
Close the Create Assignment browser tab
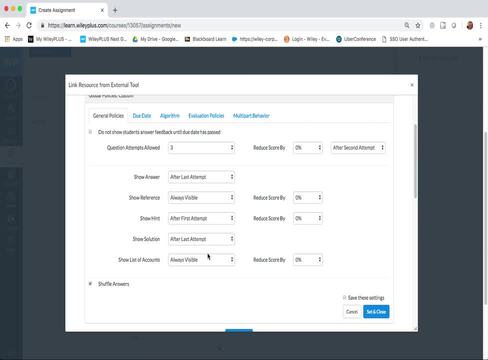click(x=102, y=10)
